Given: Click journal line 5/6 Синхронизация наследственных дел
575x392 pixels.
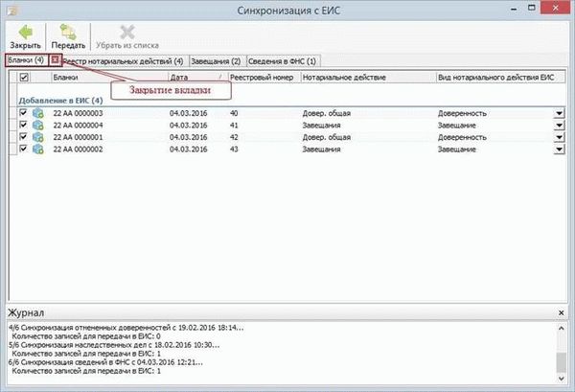Looking at the screenshot, I should click(x=114, y=345).
